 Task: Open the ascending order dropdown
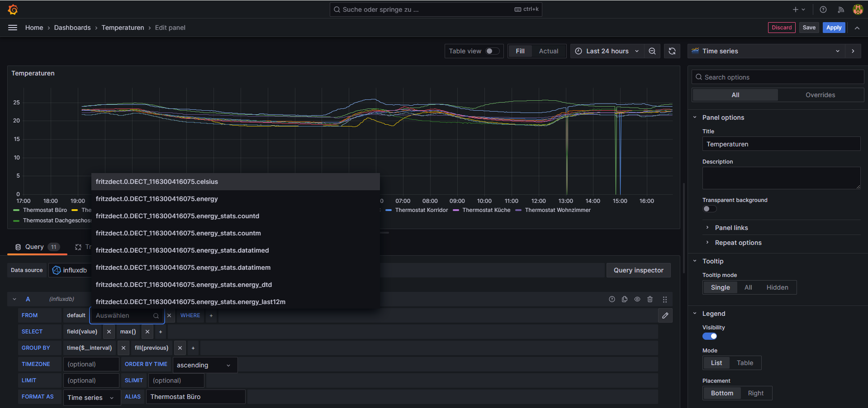click(205, 365)
